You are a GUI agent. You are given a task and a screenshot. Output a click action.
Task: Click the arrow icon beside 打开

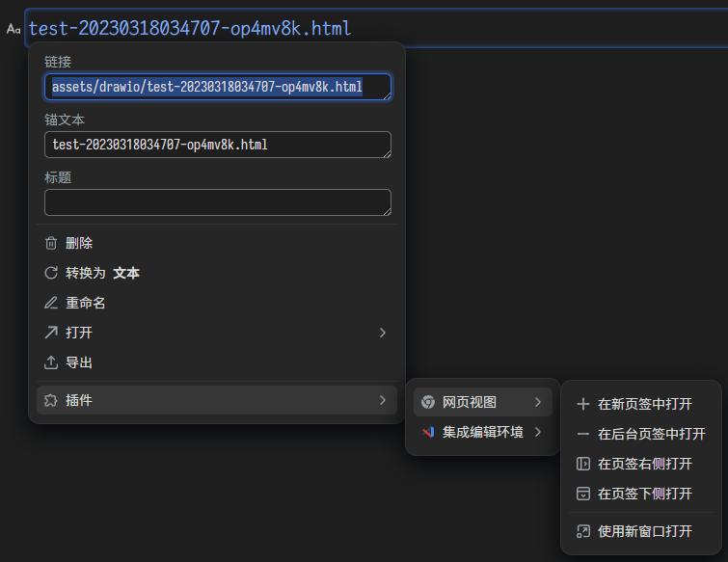pyautogui.click(x=51, y=333)
